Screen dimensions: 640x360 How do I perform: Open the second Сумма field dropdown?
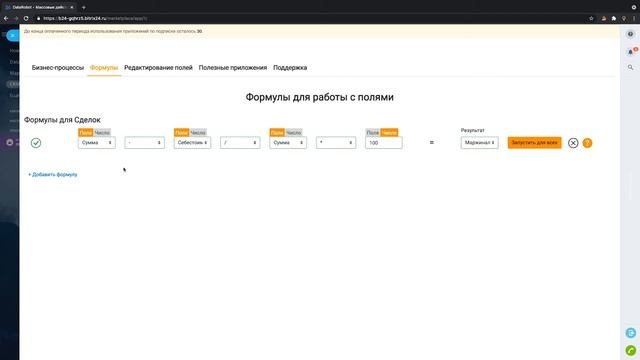[288, 143]
